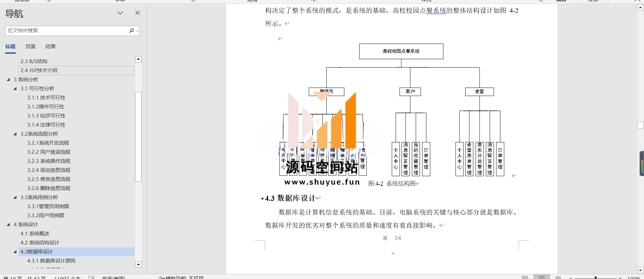644x279 pixels.
Task: Click 订单管理 box under 用户
Action: [x=426, y=159]
